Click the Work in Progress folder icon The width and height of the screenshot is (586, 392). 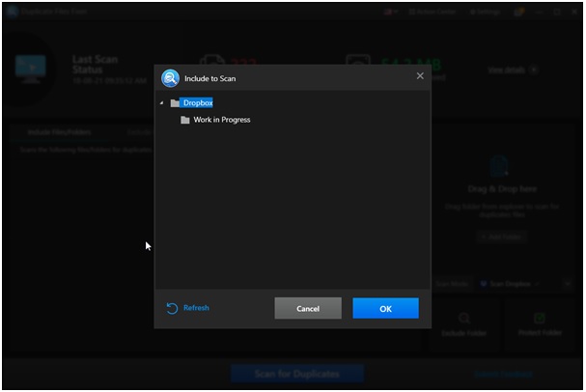(185, 120)
